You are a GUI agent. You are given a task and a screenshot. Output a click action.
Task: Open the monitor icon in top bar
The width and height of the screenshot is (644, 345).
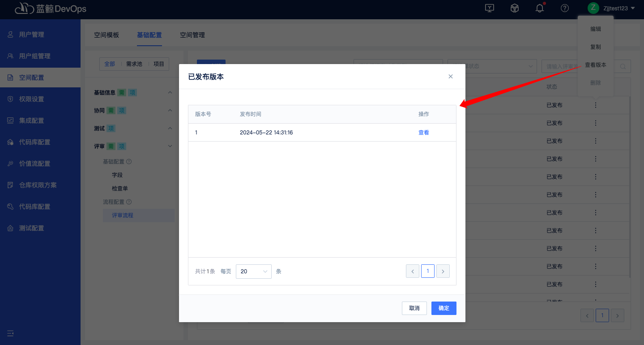(x=490, y=8)
